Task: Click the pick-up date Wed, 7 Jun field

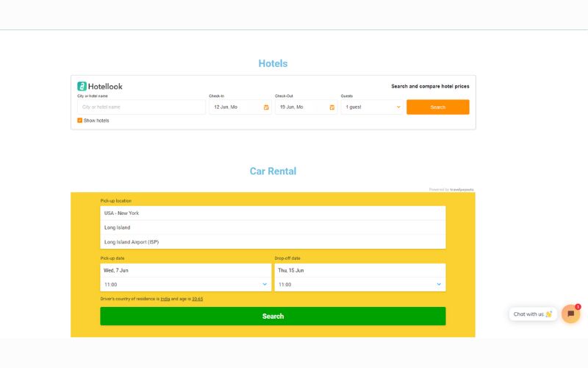Action: [x=186, y=270]
